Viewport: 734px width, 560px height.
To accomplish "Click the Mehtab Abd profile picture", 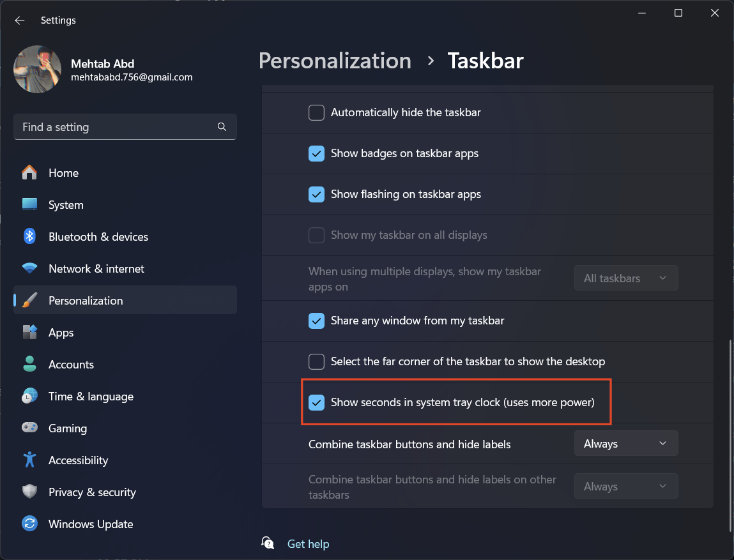I will click(38, 70).
